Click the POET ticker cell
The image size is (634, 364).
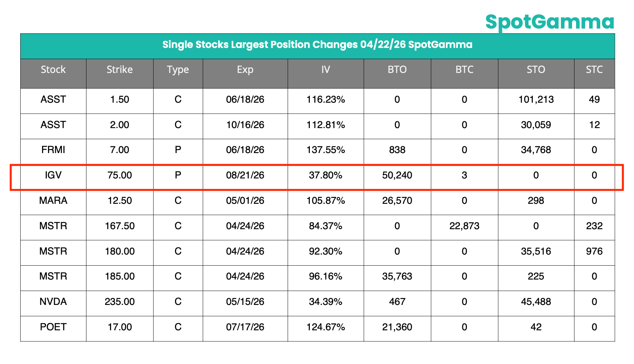tap(53, 327)
